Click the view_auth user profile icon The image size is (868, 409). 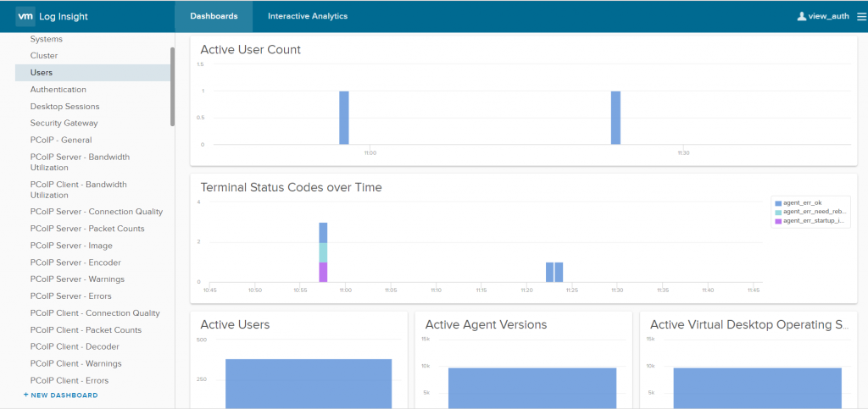802,16
